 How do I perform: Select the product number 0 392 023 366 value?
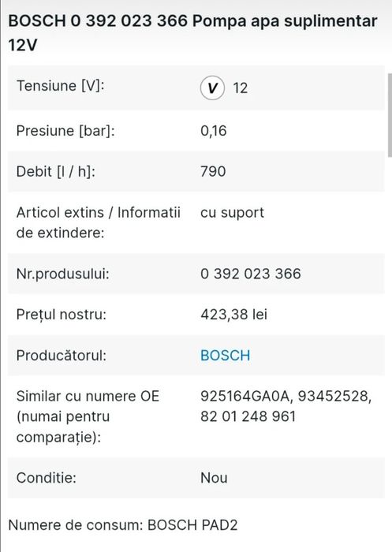(250, 274)
